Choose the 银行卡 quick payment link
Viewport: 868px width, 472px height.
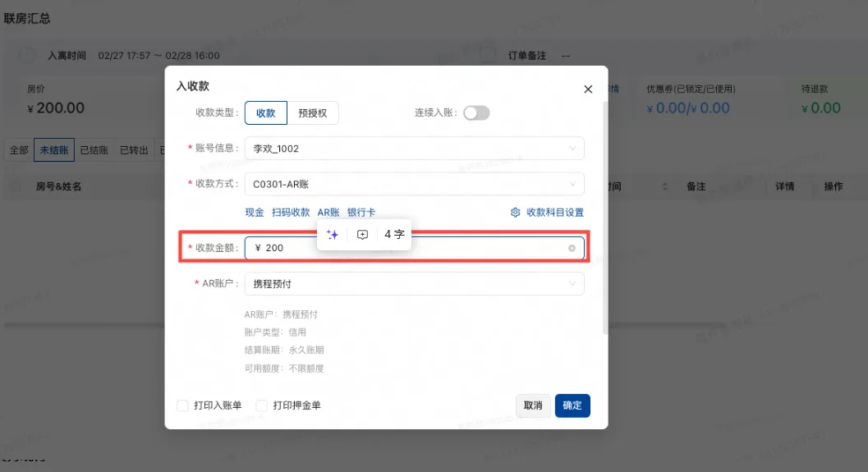coord(361,213)
